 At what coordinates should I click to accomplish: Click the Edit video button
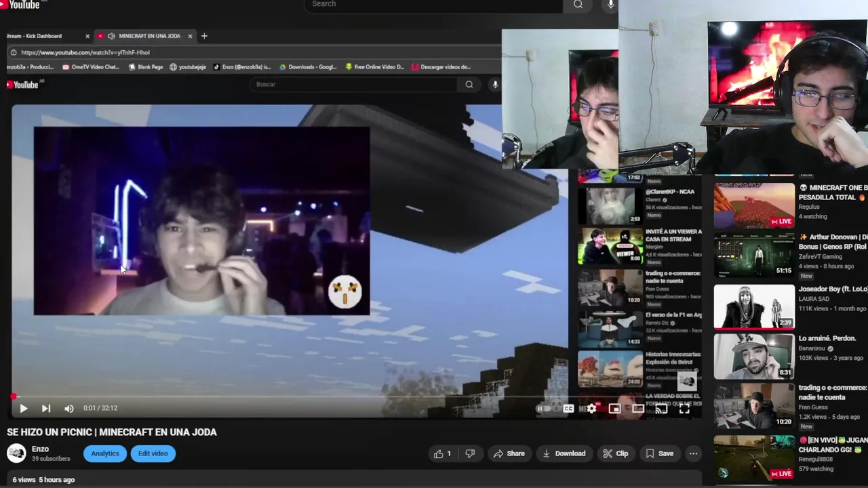coord(153,453)
